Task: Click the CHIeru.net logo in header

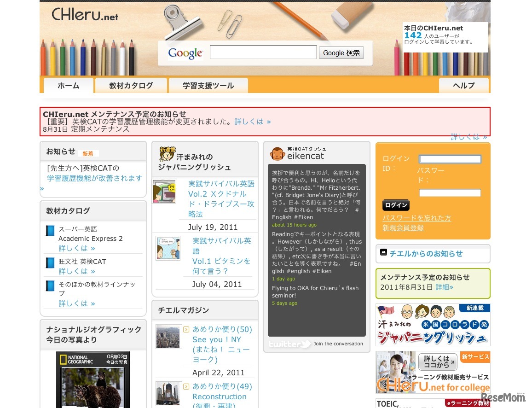Action: pyautogui.click(x=85, y=15)
